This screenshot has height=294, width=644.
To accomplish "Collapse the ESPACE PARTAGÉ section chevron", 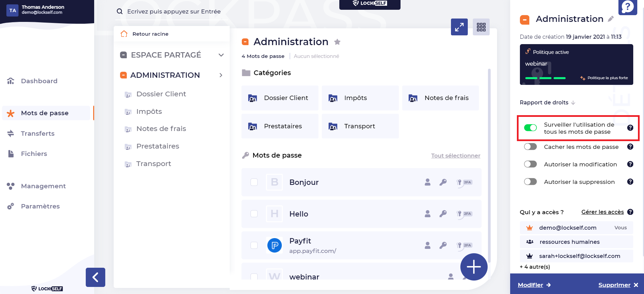I will point(221,55).
